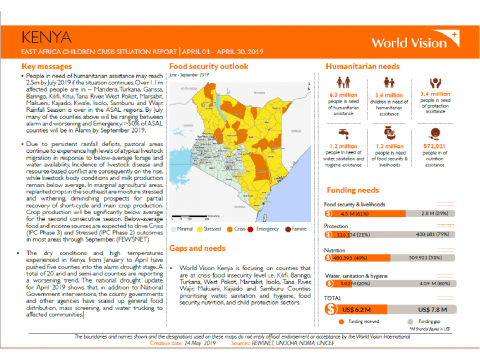Click the 'Gaps and needs' heading
Screen dimensions: 480x360
(197, 248)
